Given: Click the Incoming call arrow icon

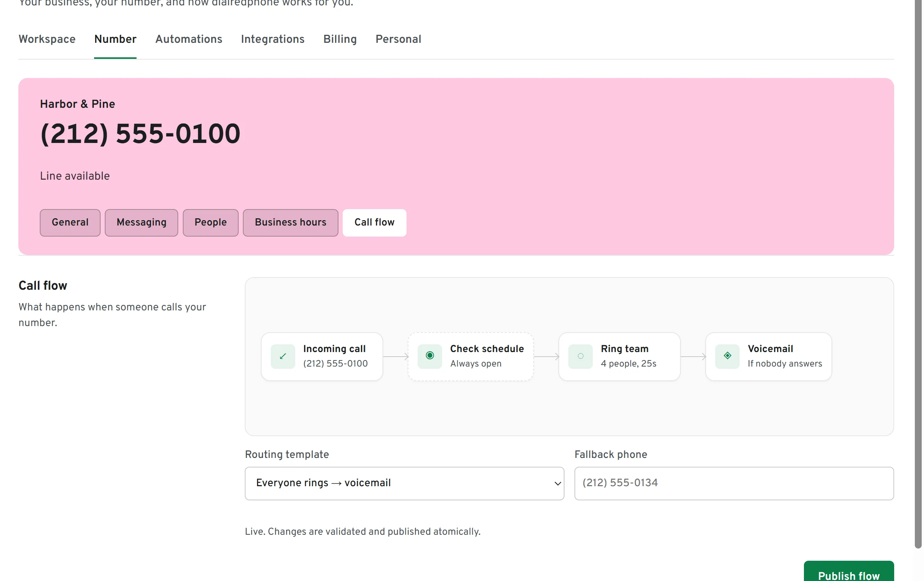Looking at the screenshot, I should [x=283, y=357].
